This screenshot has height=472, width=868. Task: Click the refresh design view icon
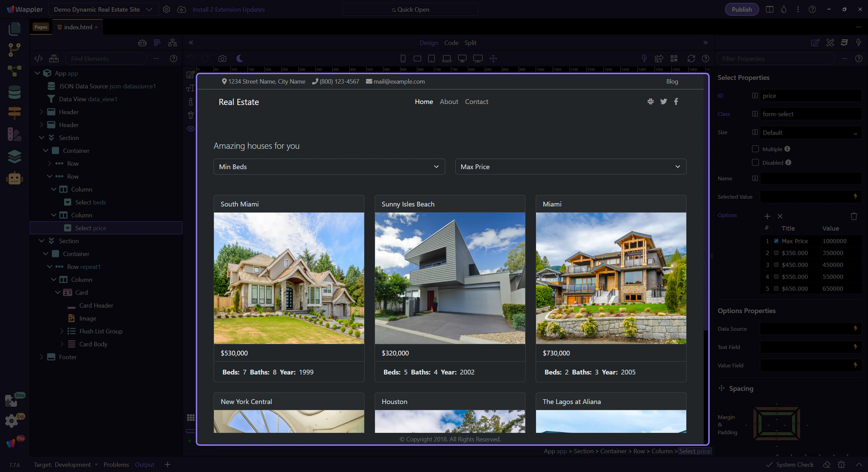point(691,58)
